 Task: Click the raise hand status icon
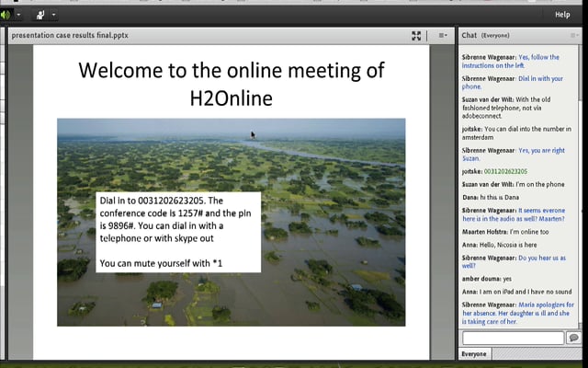point(40,15)
